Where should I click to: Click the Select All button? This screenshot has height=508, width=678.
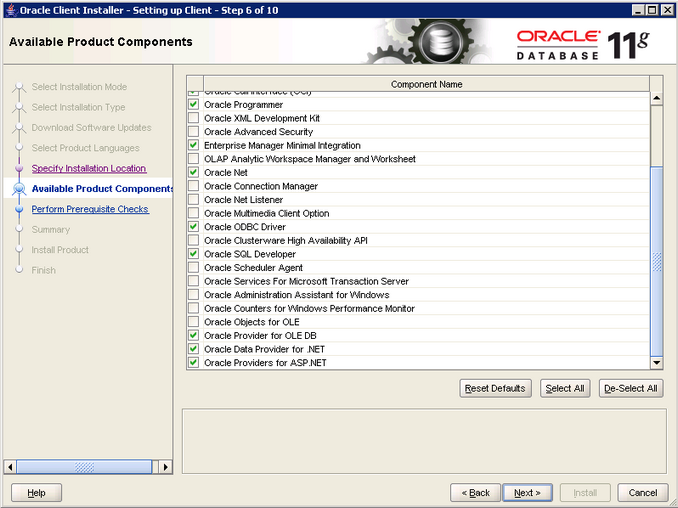[565, 388]
